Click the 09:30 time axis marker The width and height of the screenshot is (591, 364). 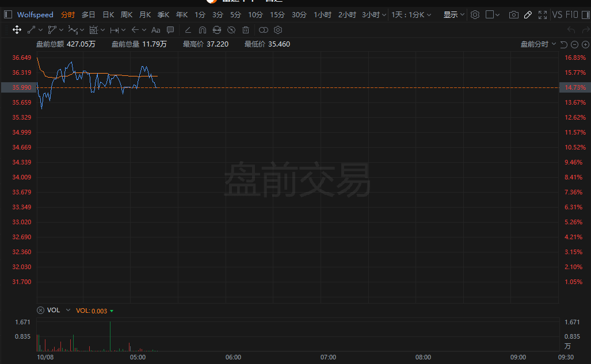(566, 357)
